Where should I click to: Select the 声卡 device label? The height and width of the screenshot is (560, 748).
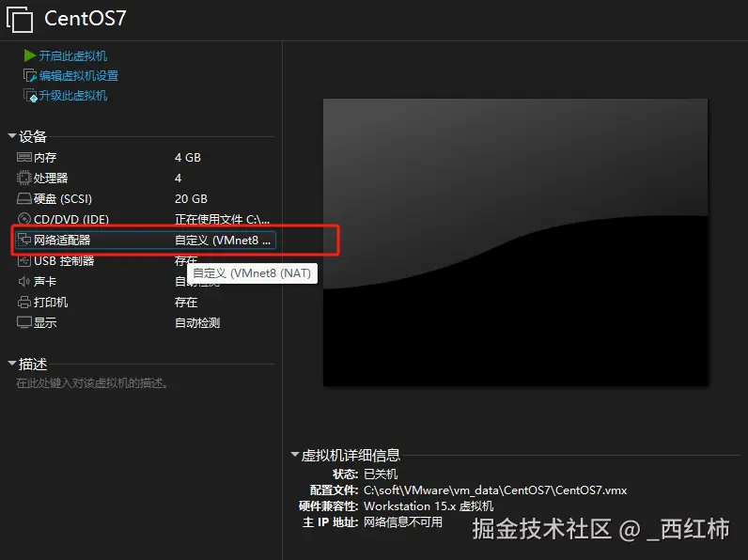(x=45, y=282)
